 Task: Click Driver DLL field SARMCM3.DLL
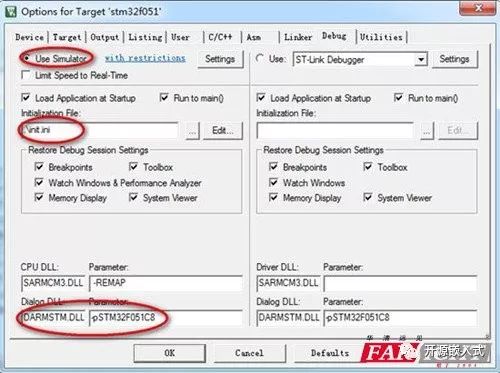click(289, 283)
